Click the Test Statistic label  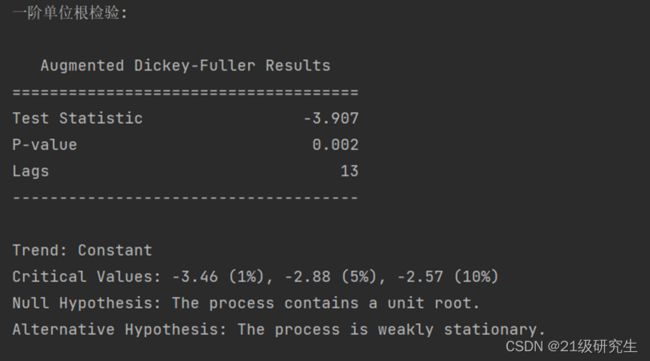pos(78,118)
